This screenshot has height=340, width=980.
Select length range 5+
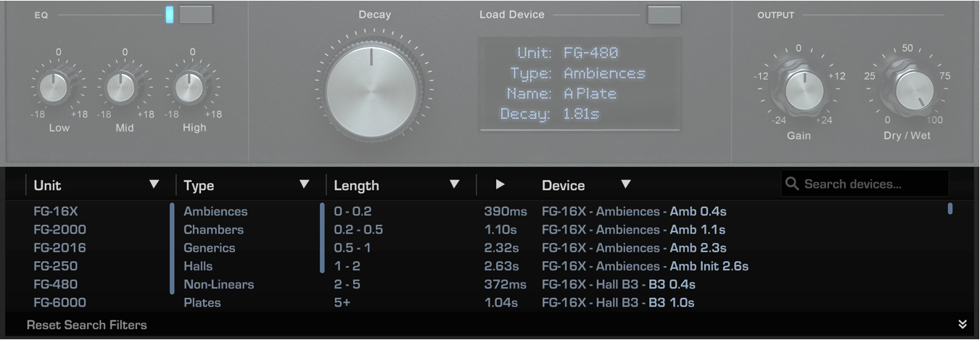tap(342, 302)
